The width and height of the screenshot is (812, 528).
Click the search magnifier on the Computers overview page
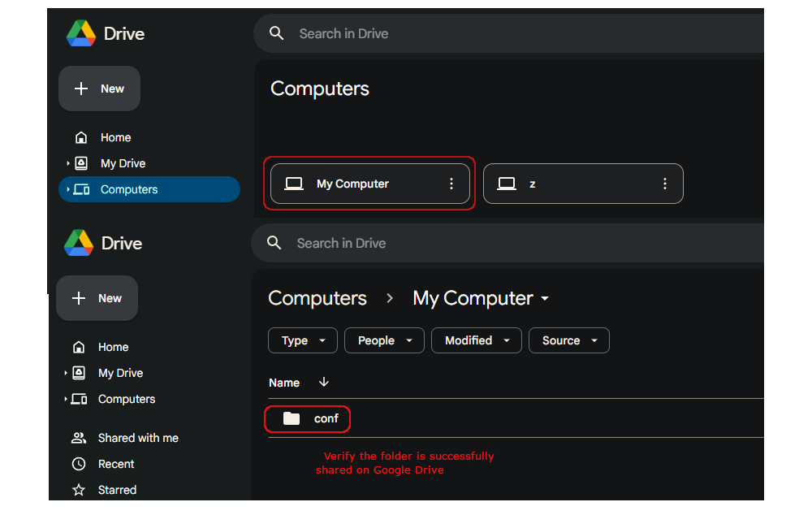click(277, 33)
